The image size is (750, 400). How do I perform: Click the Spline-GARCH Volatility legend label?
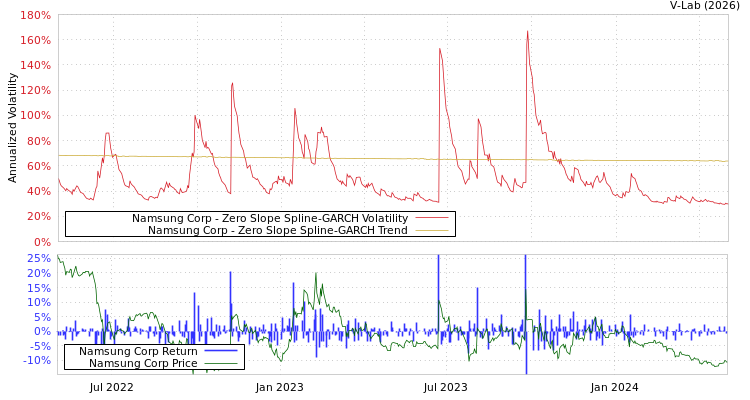(x=270, y=218)
